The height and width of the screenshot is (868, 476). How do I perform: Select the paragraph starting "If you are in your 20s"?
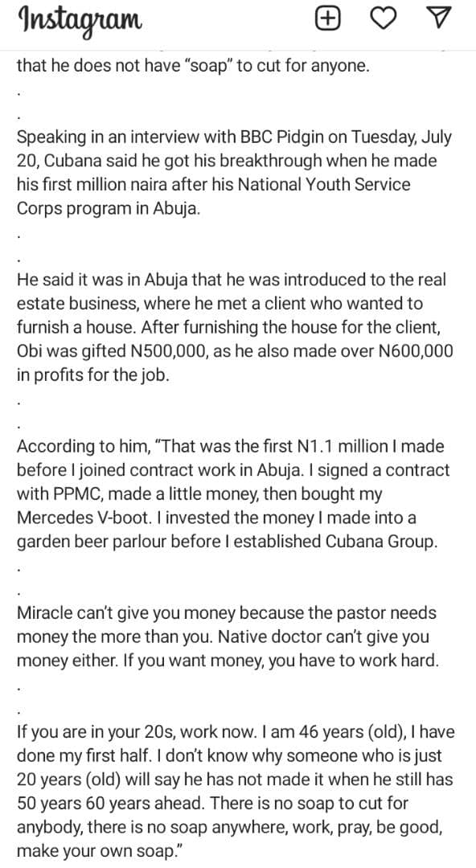point(236,791)
